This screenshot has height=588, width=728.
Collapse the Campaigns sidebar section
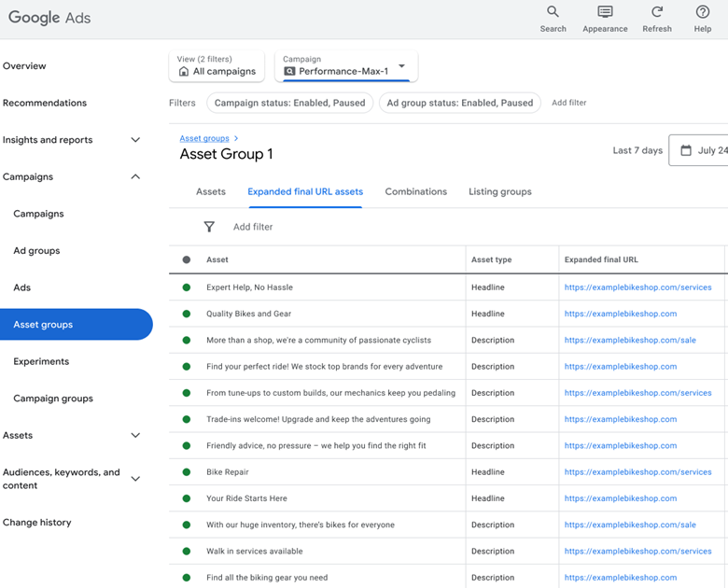point(135,176)
